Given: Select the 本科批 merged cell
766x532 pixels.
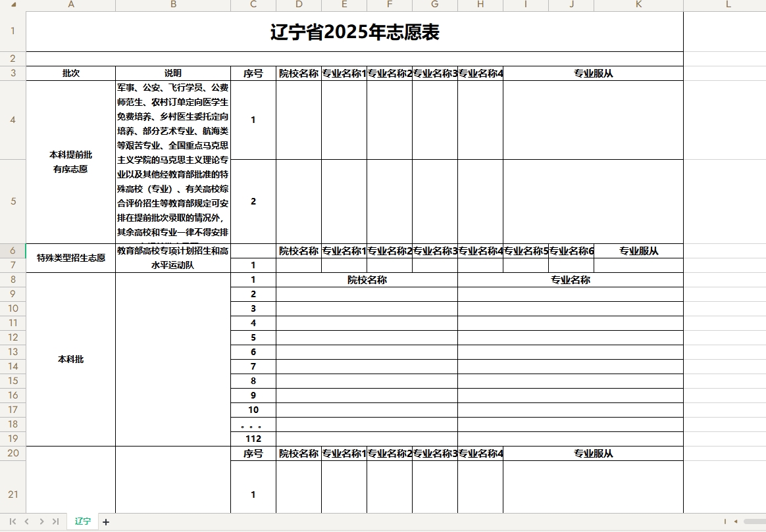Looking at the screenshot, I should point(70,358).
